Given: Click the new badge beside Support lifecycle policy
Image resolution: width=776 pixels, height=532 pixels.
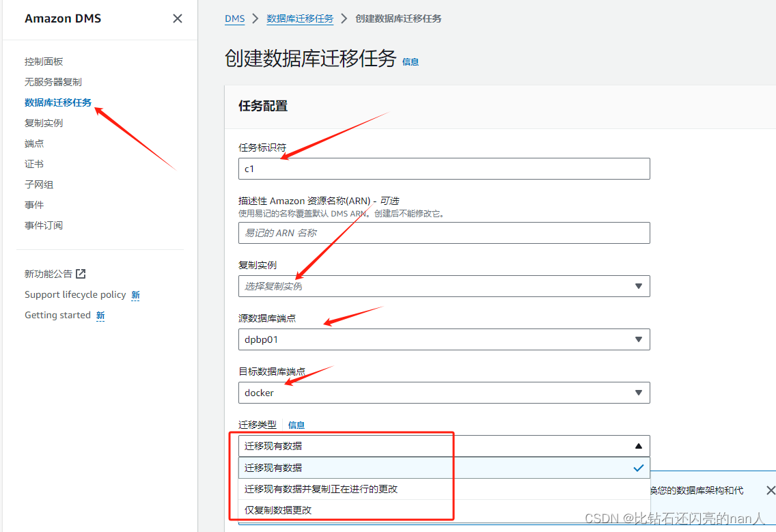Looking at the screenshot, I should point(136,295).
